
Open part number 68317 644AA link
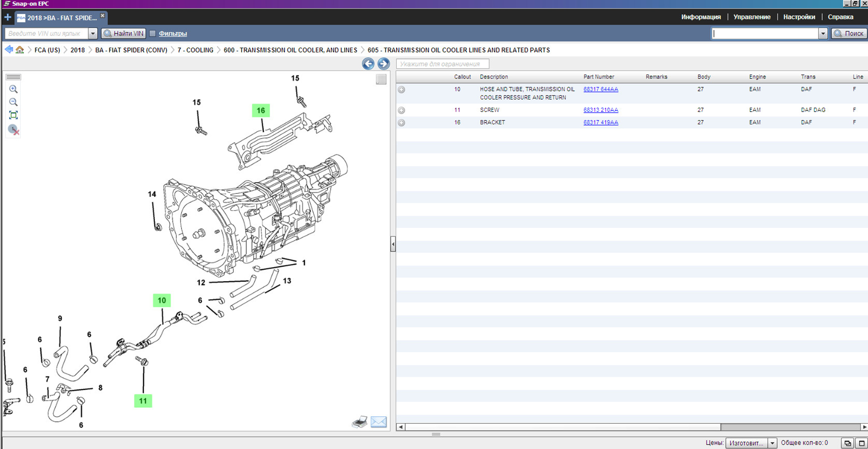point(600,89)
